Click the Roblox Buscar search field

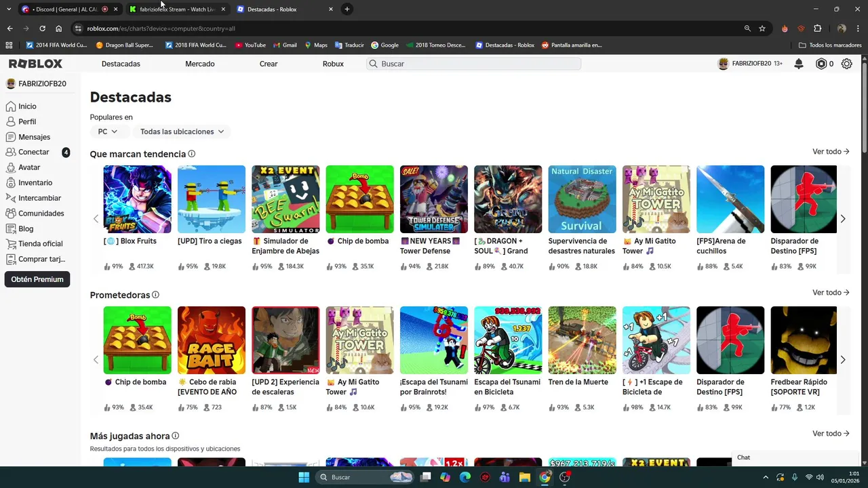pyautogui.click(x=473, y=64)
